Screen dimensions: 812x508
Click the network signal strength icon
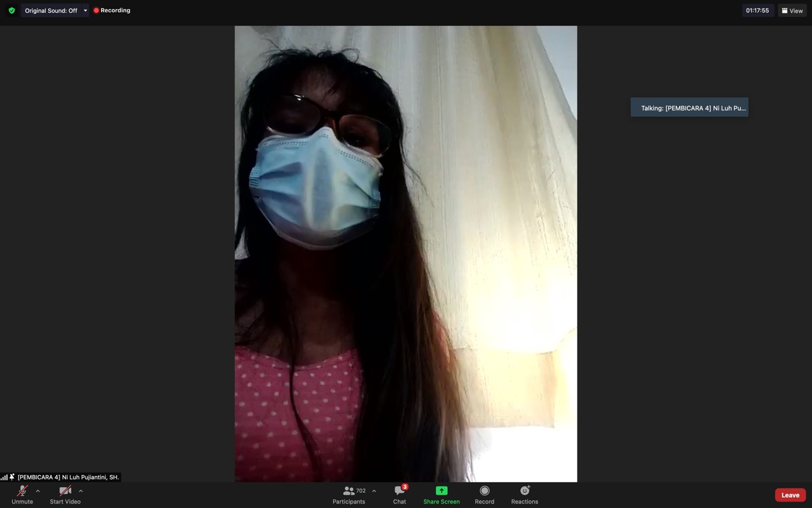pos(4,477)
